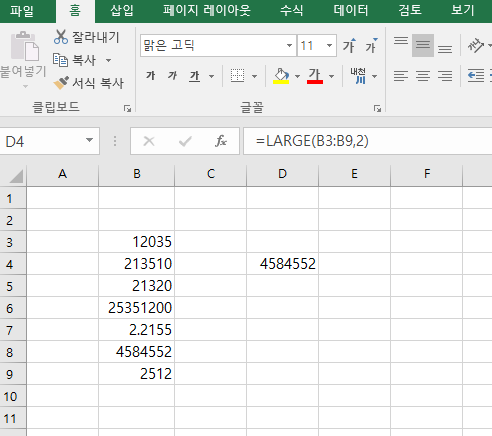492x436 pixels.
Task: Open Font group dialog launcher
Action: click(x=377, y=108)
